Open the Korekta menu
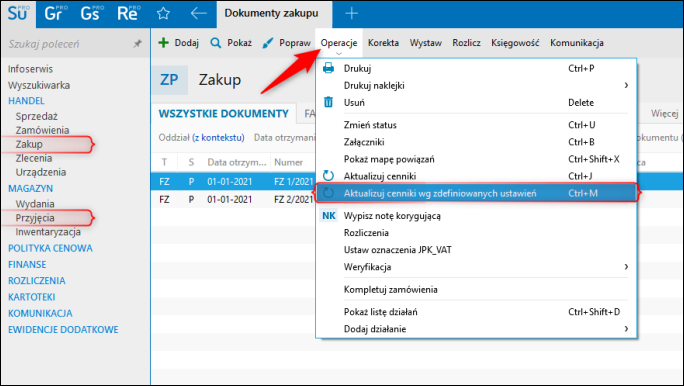This screenshot has height=386, width=684. (x=383, y=43)
